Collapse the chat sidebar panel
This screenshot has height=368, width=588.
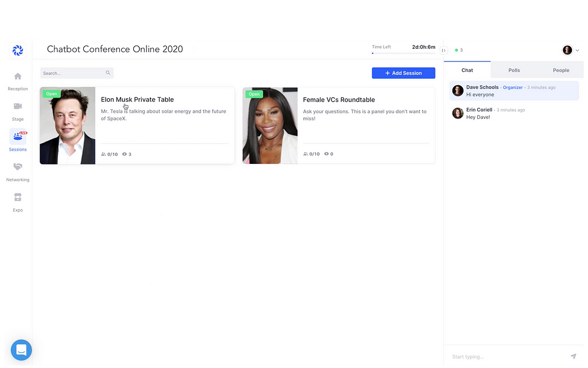click(x=444, y=51)
